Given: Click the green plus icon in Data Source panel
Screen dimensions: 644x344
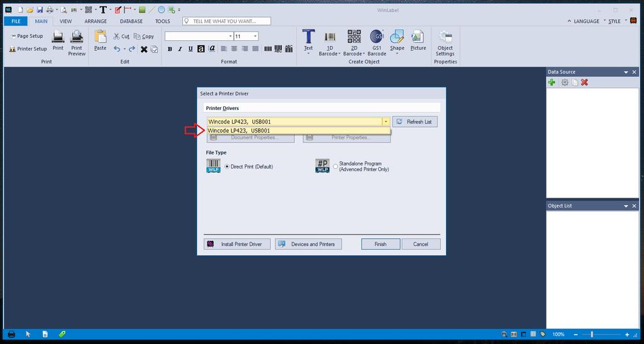Looking at the screenshot, I should point(552,82).
